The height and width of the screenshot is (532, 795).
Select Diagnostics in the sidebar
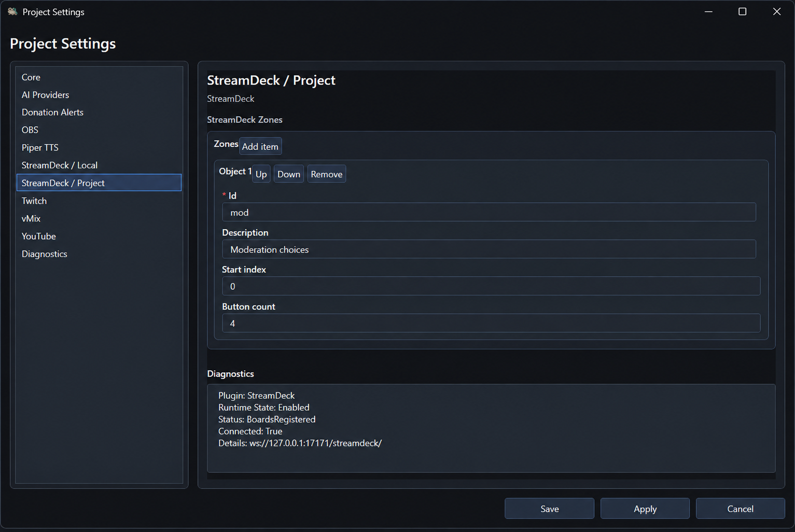[x=99, y=254]
